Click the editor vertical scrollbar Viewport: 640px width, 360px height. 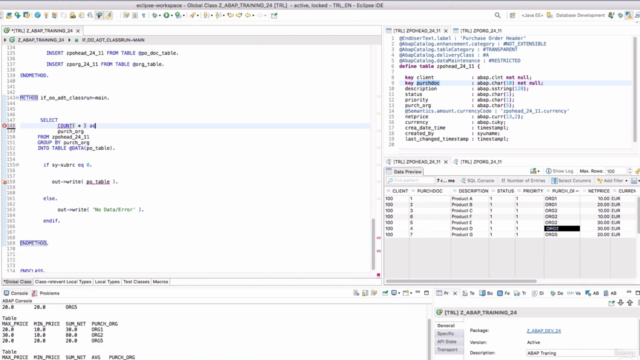pyautogui.click(x=373, y=244)
